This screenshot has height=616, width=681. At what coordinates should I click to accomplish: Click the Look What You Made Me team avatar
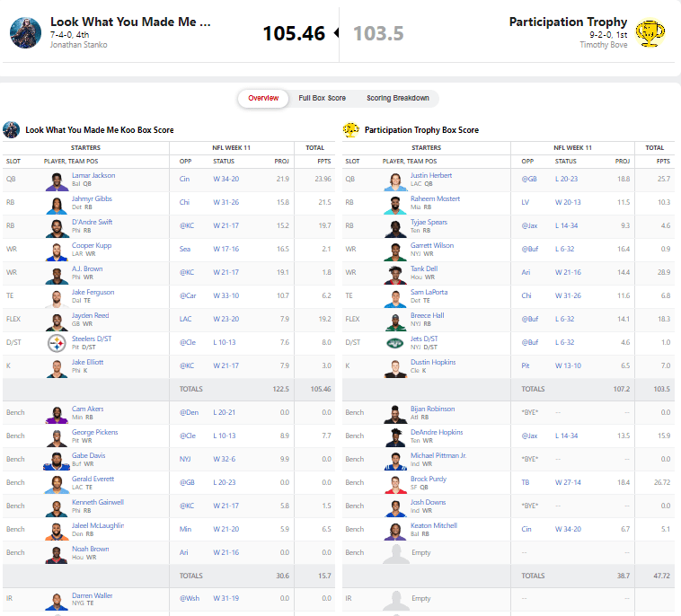click(x=25, y=32)
